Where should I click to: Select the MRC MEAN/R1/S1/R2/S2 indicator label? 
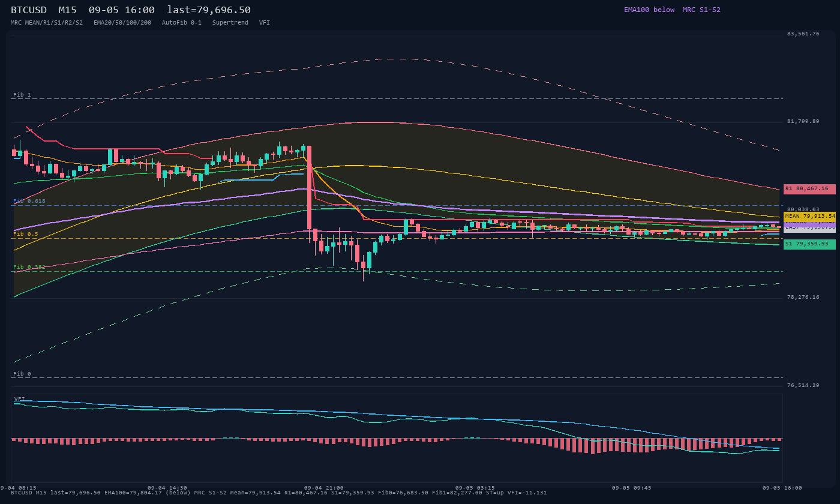47,22
